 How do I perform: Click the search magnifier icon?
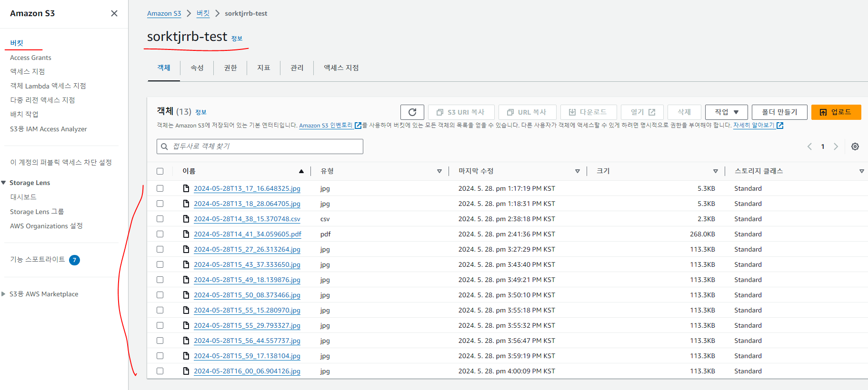click(164, 146)
